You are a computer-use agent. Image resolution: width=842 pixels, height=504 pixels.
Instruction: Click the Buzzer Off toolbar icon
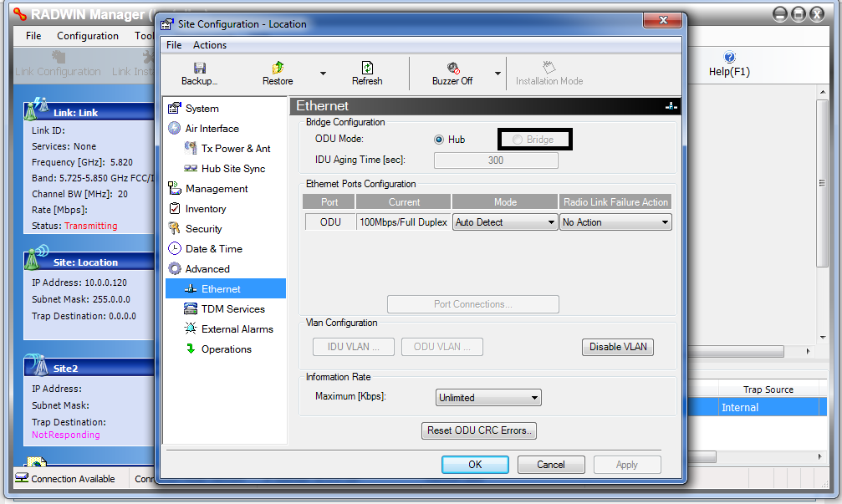click(x=452, y=68)
